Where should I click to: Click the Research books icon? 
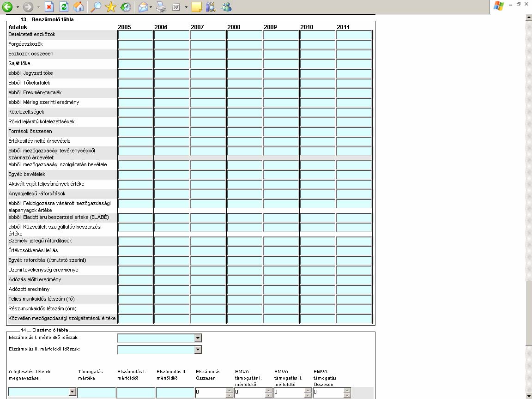click(211, 7)
